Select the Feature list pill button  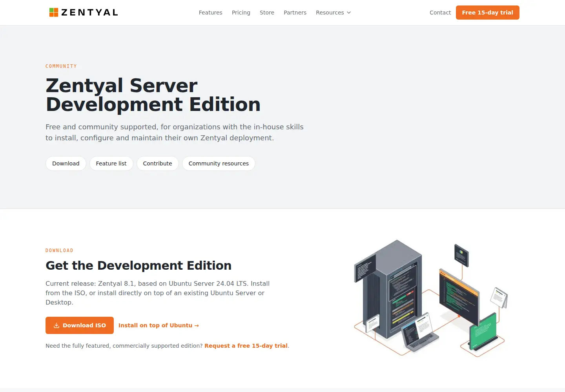(x=111, y=163)
